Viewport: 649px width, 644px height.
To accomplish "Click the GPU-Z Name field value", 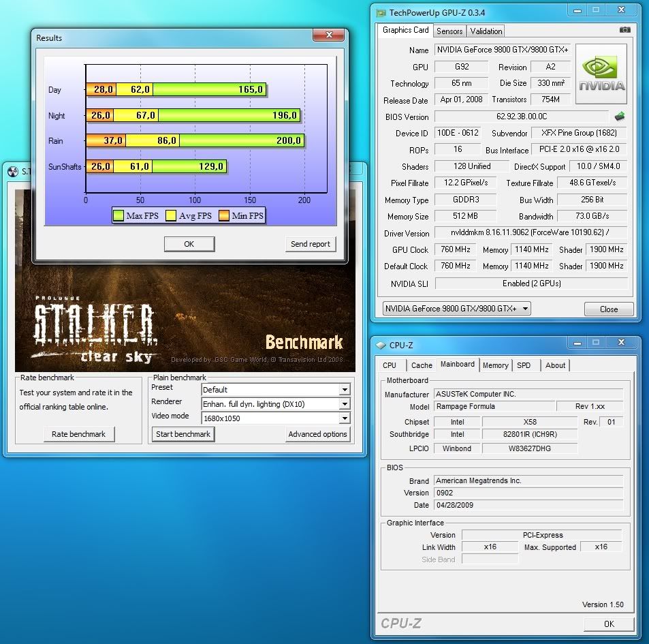I will click(503, 50).
